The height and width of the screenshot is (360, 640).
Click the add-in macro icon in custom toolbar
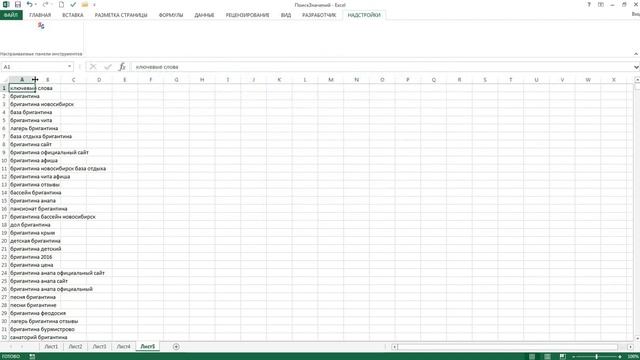[x=41, y=26]
